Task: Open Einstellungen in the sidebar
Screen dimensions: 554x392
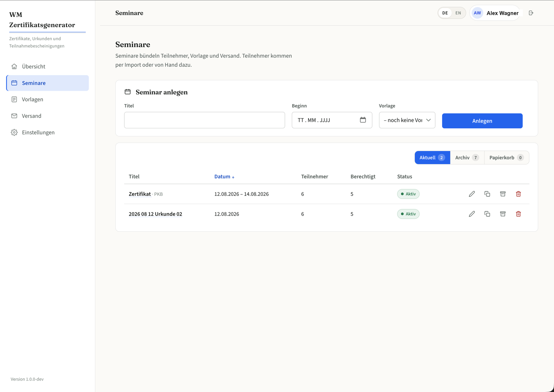Action: click(x=47, y=133)
